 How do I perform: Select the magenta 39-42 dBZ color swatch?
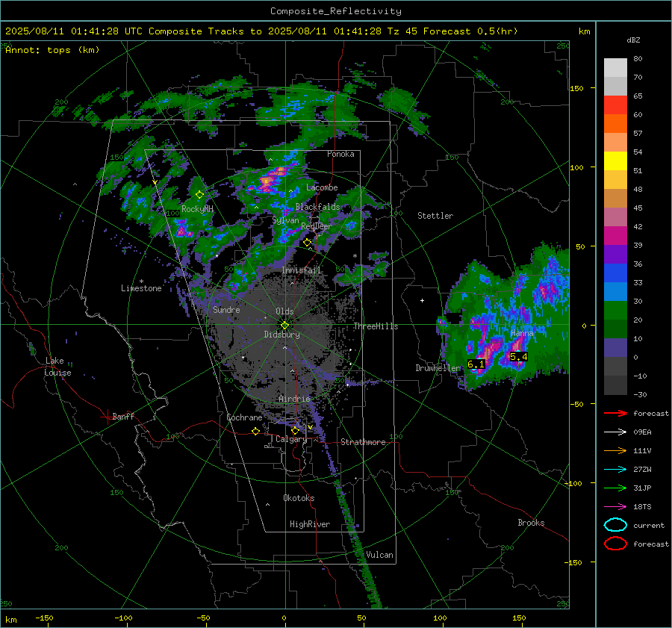[615, 236]
